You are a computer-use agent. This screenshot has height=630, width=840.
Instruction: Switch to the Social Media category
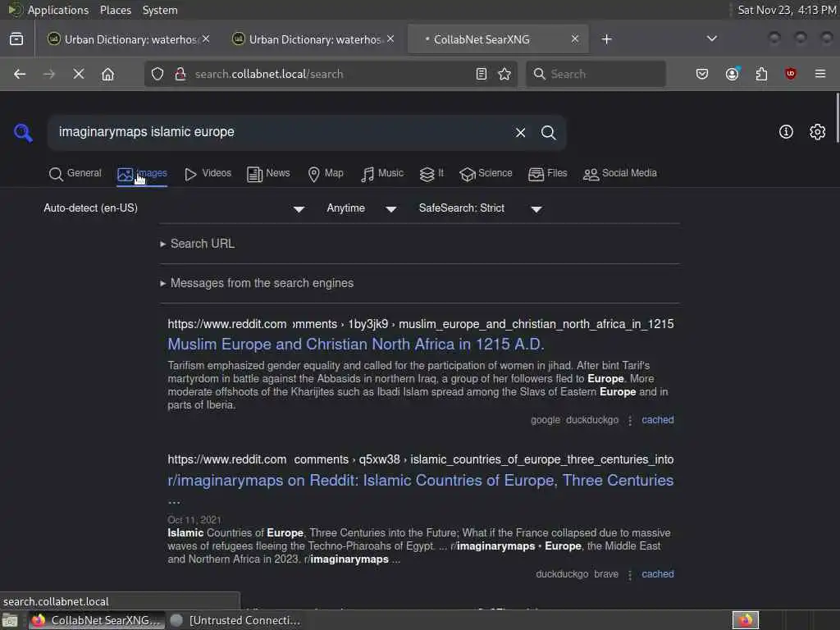[620, 174]
